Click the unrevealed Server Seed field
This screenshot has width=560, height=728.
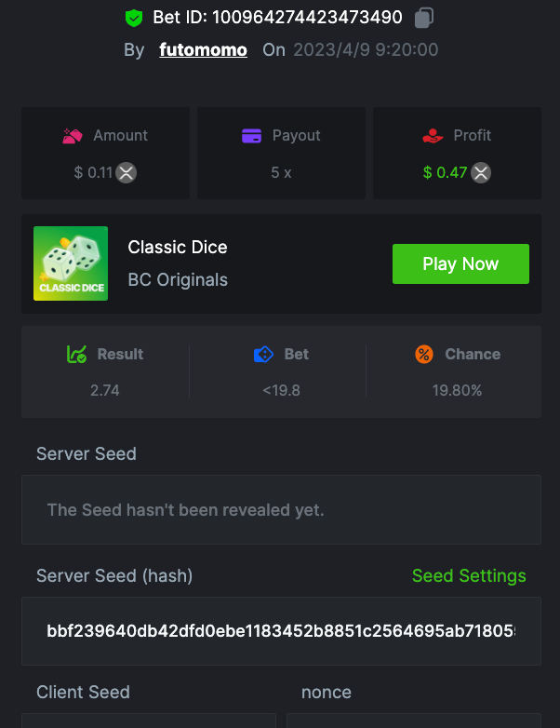pos(281,510)
